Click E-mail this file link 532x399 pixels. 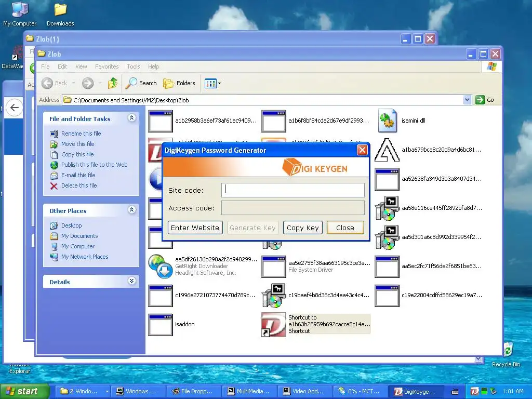click(78, 175)
